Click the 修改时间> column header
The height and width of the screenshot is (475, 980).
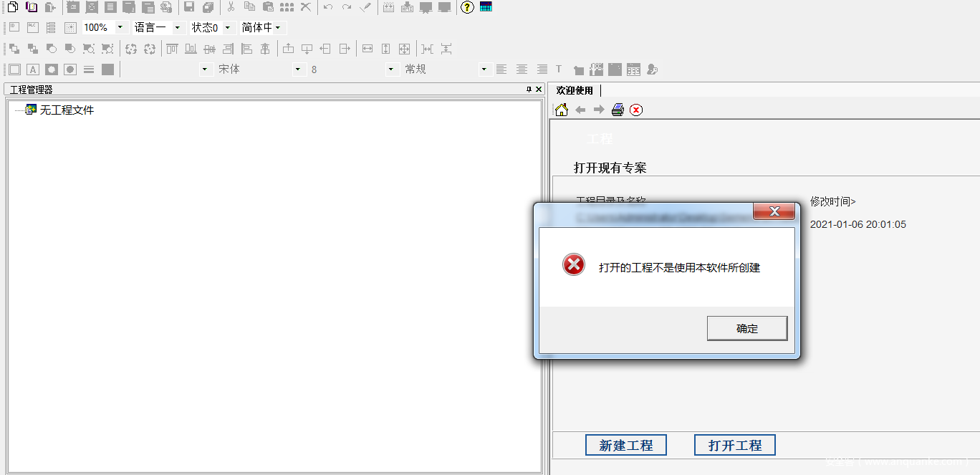[833, 201]
